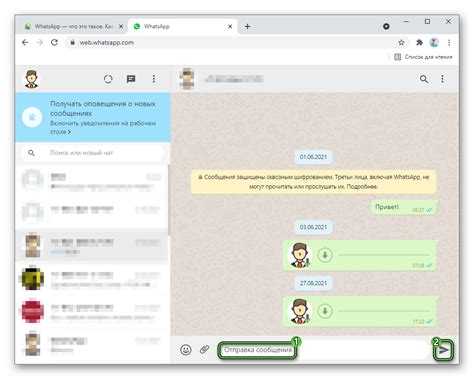Go forward in the browser

40,43
